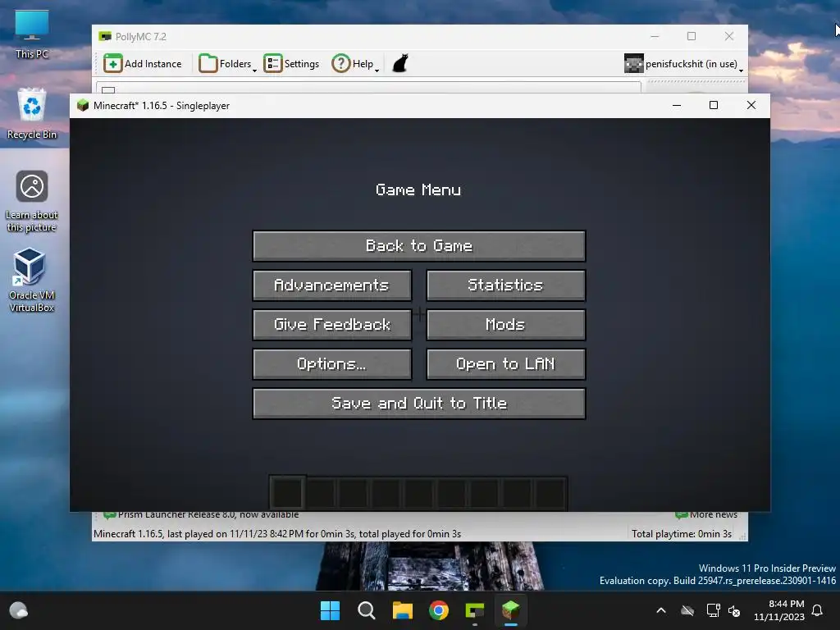Open account dropdown in PollyMC
Image resolution: width=840 pixels, height=630 pixels.
pos(683,64)
